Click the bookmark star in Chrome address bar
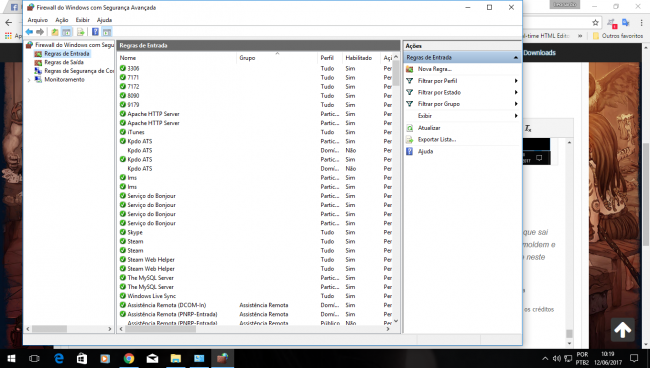This screenshot has width=650, height=368. pos(596,22)
